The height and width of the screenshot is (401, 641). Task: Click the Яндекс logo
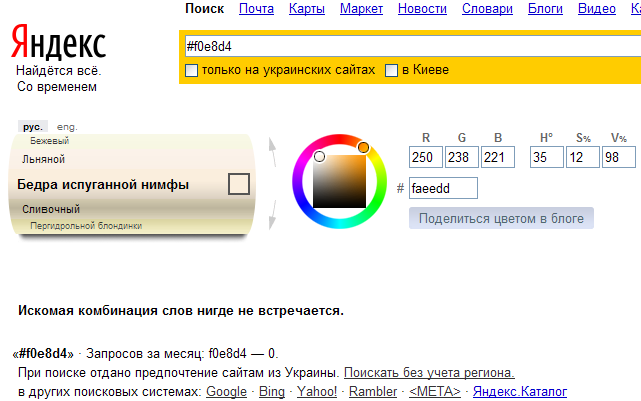point(59,43)
